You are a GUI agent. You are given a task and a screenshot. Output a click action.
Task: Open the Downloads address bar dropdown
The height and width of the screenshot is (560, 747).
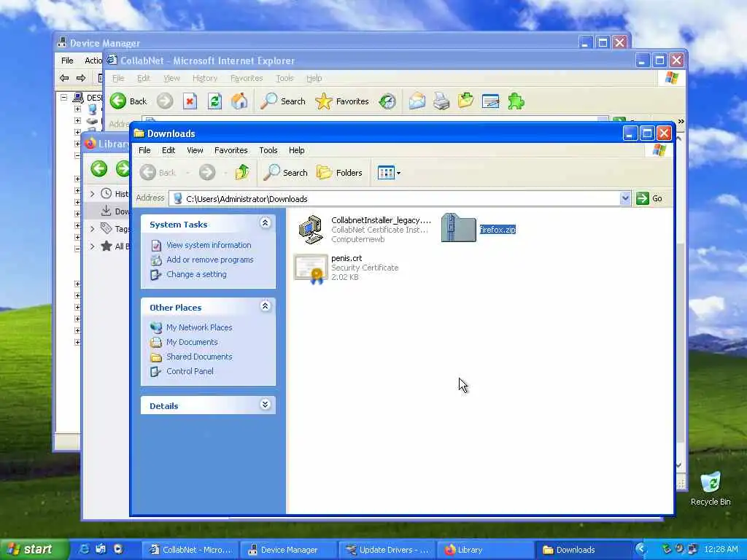[625, 198]
